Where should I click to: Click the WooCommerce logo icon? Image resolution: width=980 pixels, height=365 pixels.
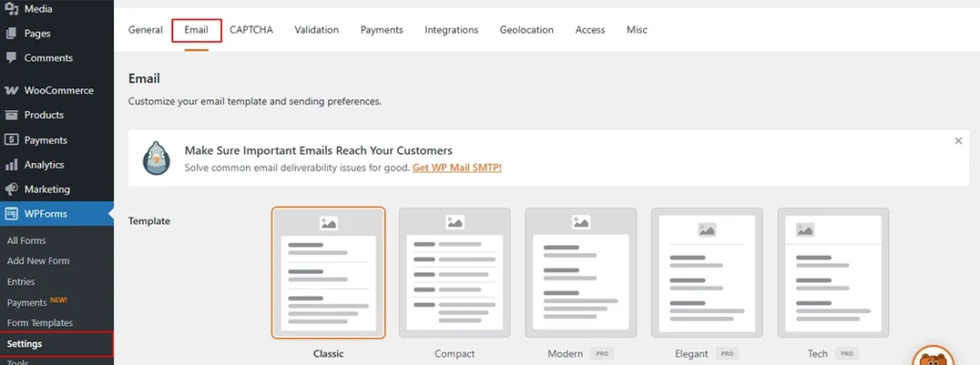pyautogui.click(x=11, y=90)
